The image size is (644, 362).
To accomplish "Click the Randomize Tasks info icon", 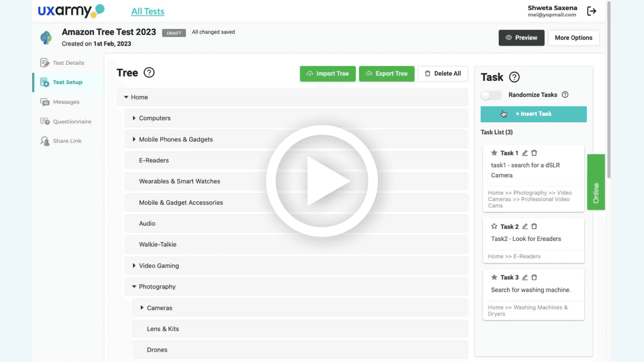I will (x=565, y=95).
